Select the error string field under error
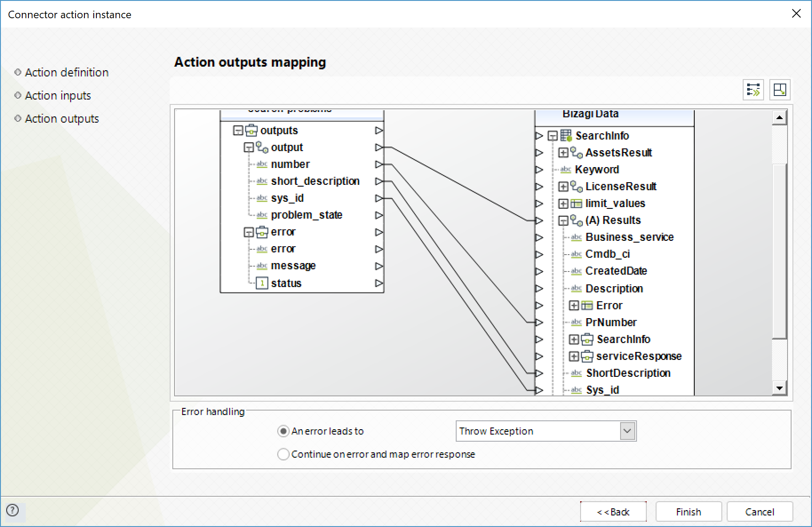This screenshot has width=812, height=527. [283, 249]
